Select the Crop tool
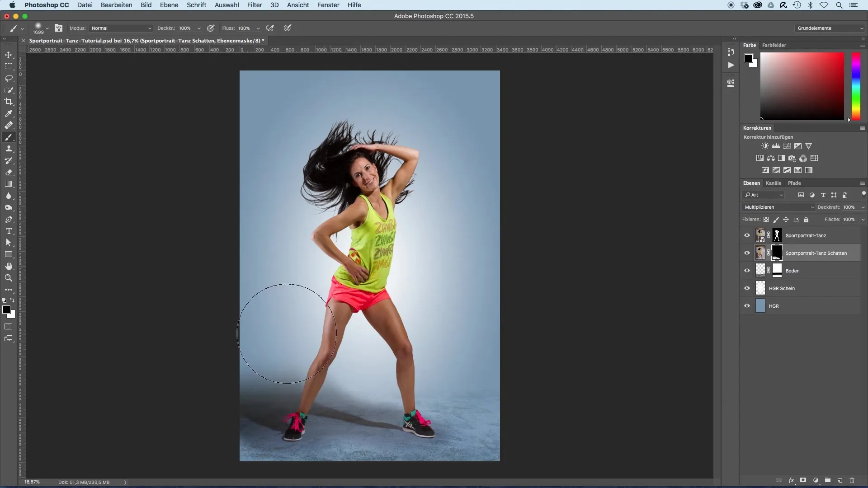The image size is (868, 488). [x=9, y=102]
